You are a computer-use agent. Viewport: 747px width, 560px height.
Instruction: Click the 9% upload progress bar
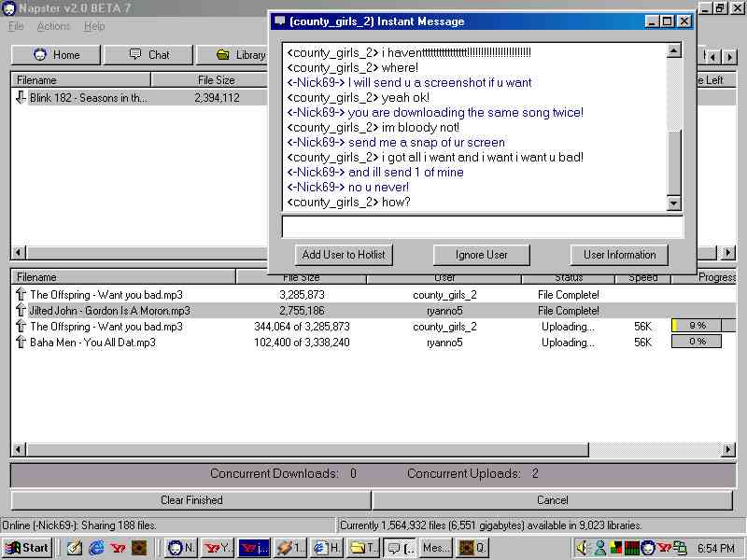(697, 327)
